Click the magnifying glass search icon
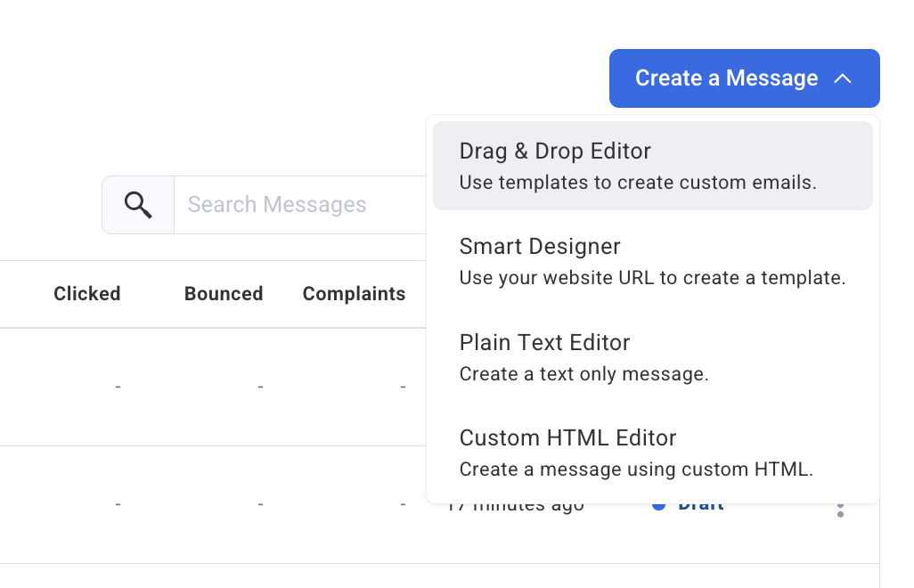The image size is (914, 588). click(138, 204)
